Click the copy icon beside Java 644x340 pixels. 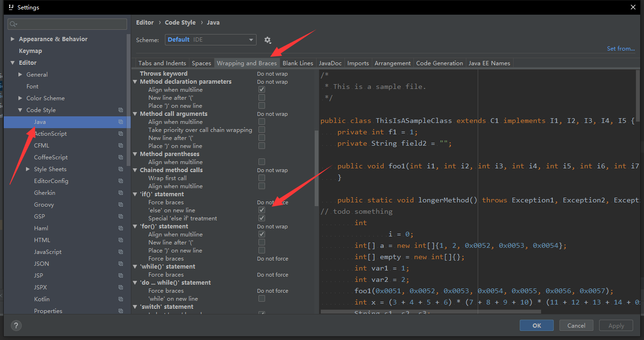[120, 122]
